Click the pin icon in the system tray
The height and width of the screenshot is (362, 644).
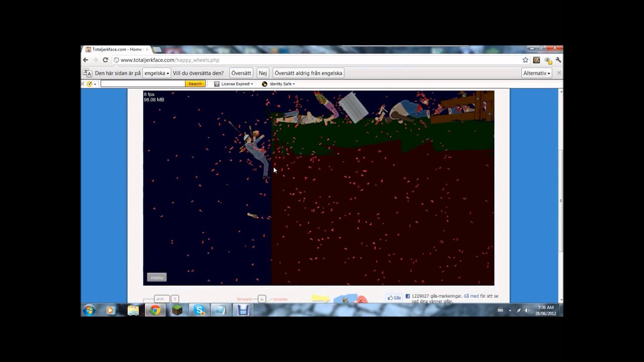click(x=518, y=310)
